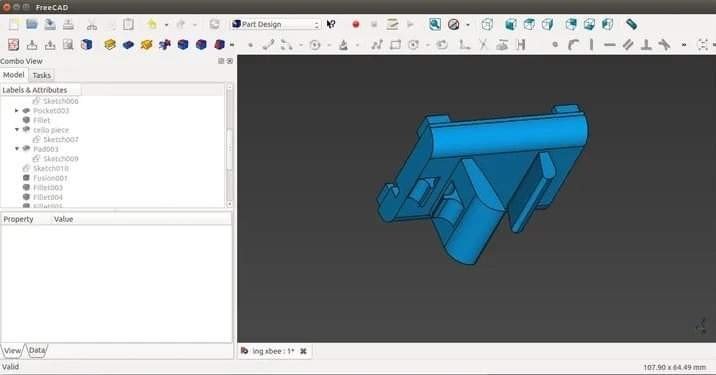Click the draw style icon

click(453, 24)
